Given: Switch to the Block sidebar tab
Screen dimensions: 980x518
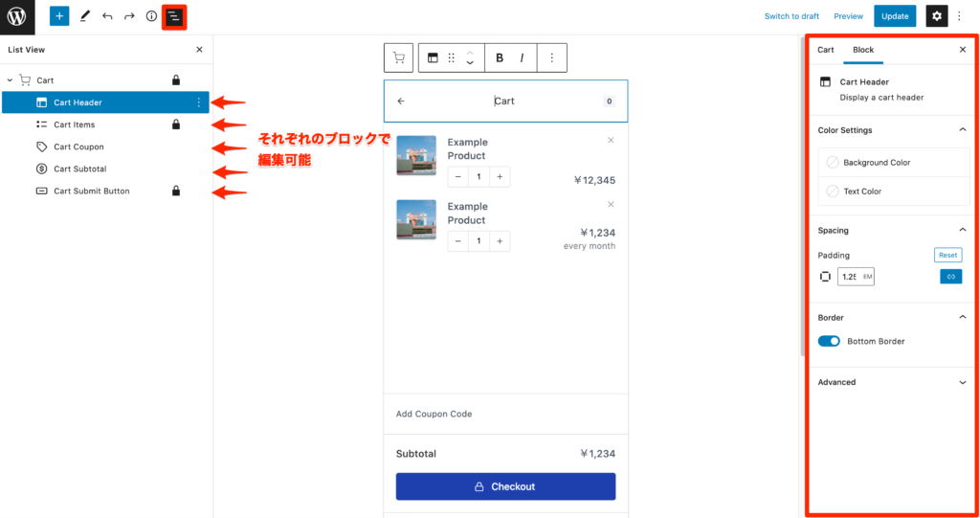Looking at the screenshot, I should pos(863,50).
